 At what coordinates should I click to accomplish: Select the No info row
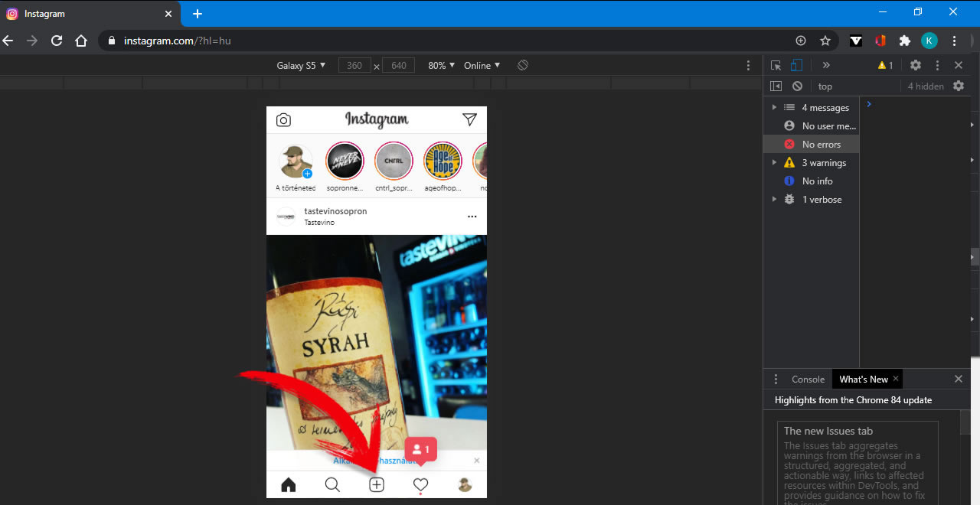coord(811,181)
